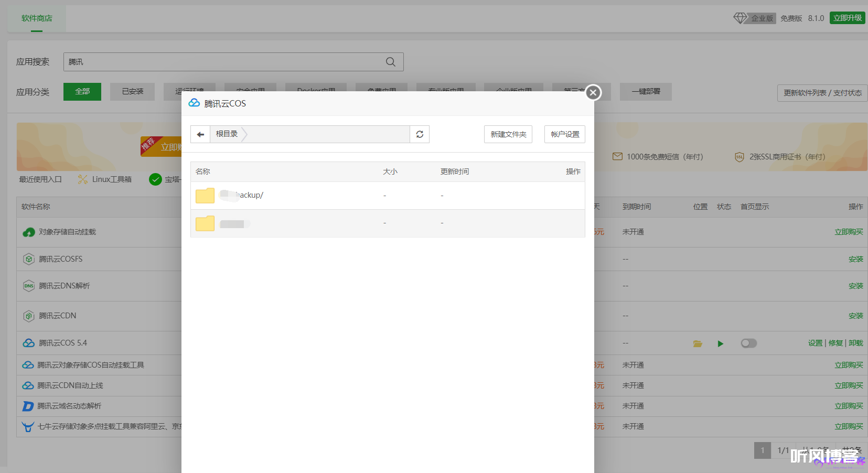Click the 2张SSL商用证书（年付） text
The width and height of the screenshot is (868, 473).
[787, 157]
